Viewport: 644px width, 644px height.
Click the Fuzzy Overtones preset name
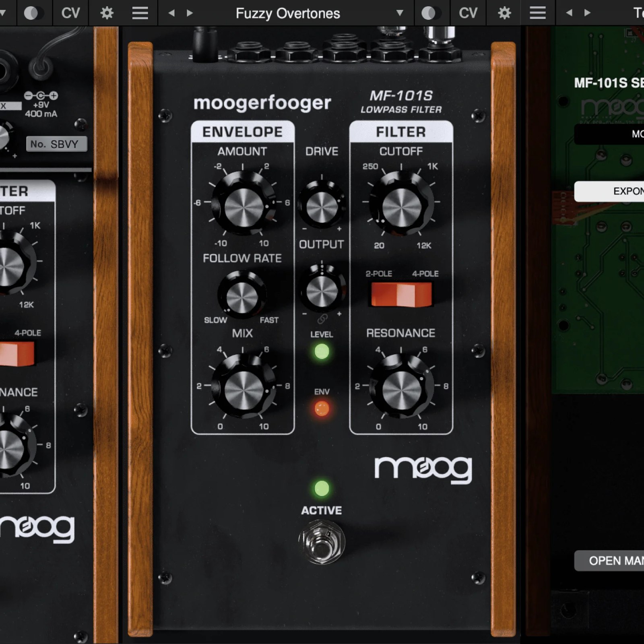[x=287, y=13]
